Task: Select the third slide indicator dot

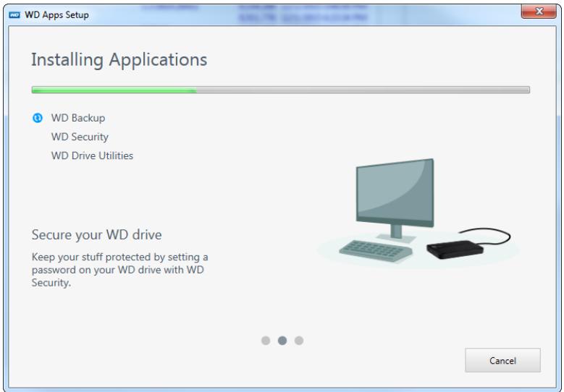Action: pos(299,340)
